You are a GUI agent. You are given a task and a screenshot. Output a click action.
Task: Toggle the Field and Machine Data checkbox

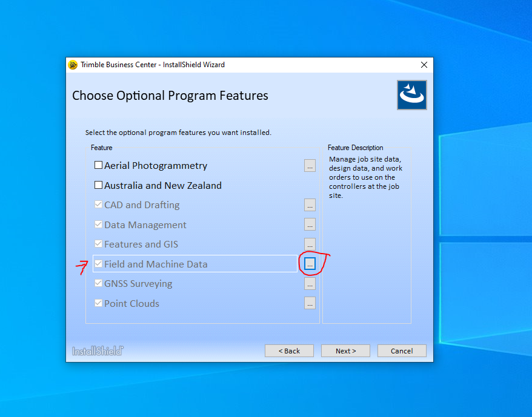[x=98, y=264]
